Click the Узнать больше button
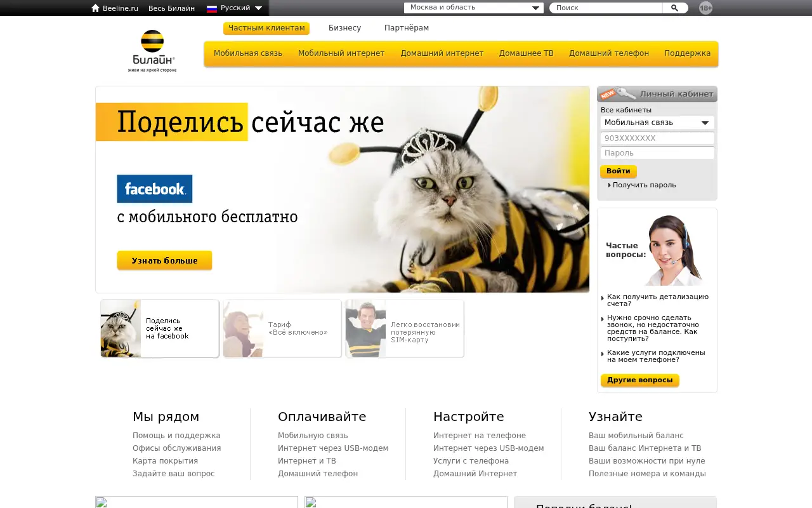 pyautogui.click(x=164, y=260)
